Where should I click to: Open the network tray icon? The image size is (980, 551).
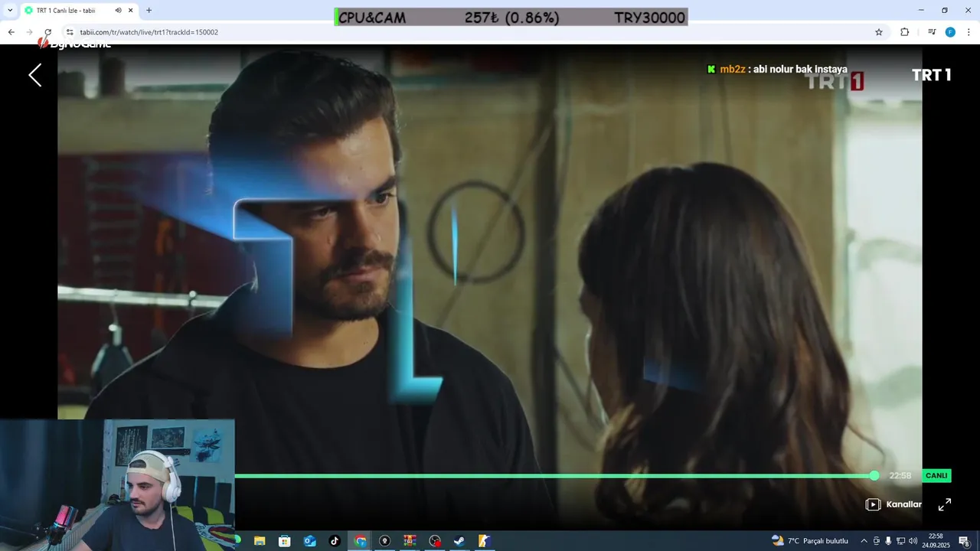coord(900,541)
